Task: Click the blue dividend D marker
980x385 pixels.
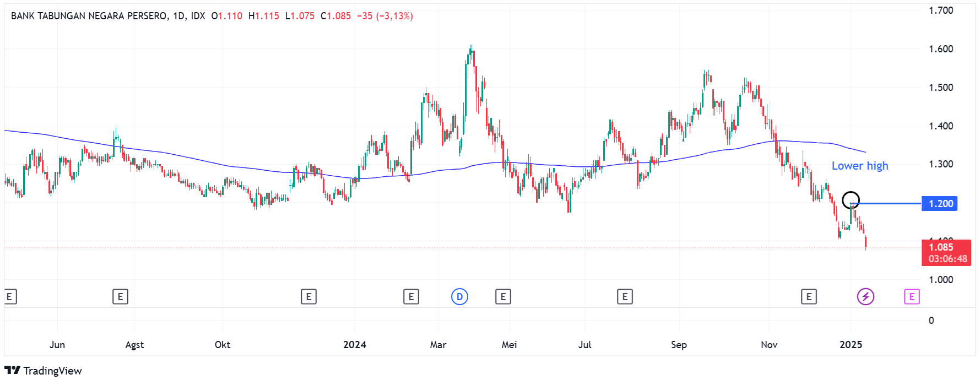Action: point(459,297)
